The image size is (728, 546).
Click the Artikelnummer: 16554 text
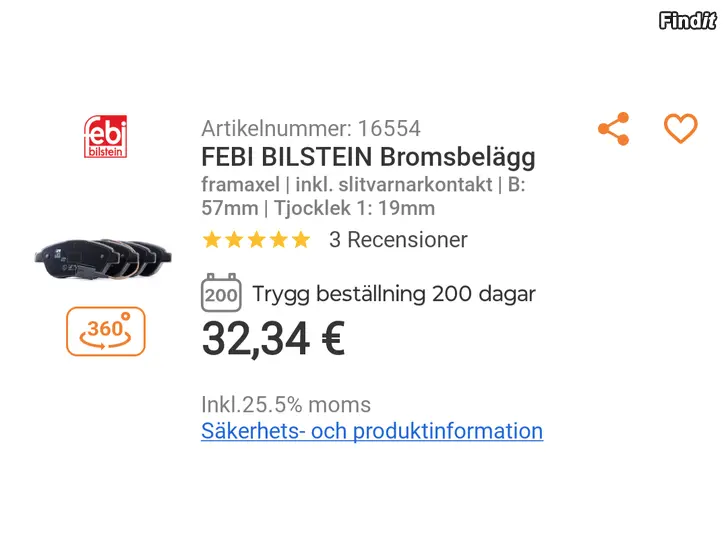(x=311, y=128)
